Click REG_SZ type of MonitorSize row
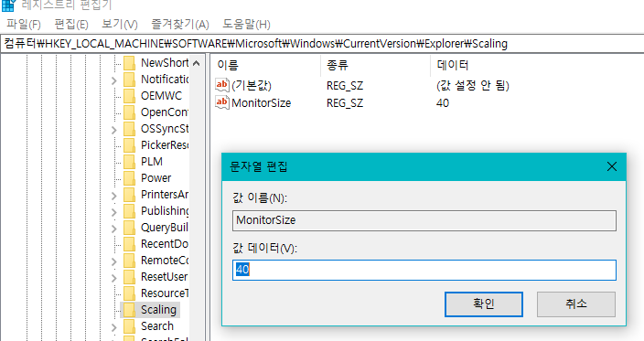644x341 pixels. pos(345,102)
